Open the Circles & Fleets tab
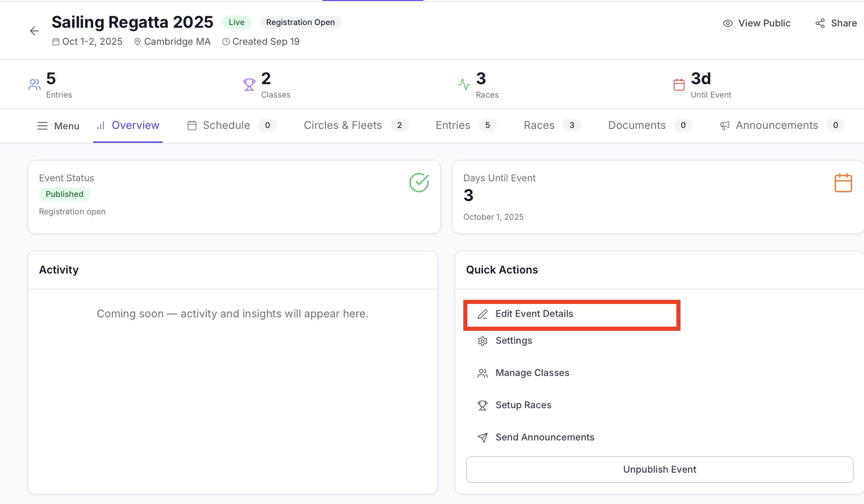Screen dimensions: 864x504 coord(343,125)
